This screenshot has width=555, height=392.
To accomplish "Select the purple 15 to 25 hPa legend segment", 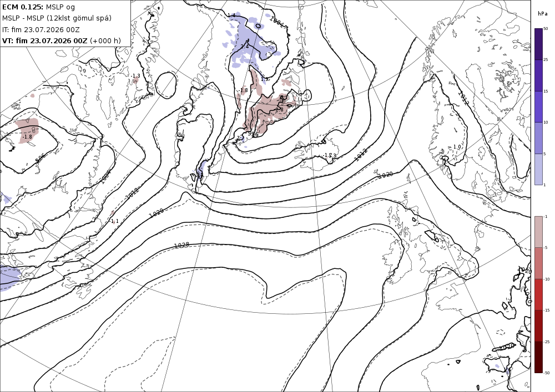I will pyautogui.click(x=538, y=75).
